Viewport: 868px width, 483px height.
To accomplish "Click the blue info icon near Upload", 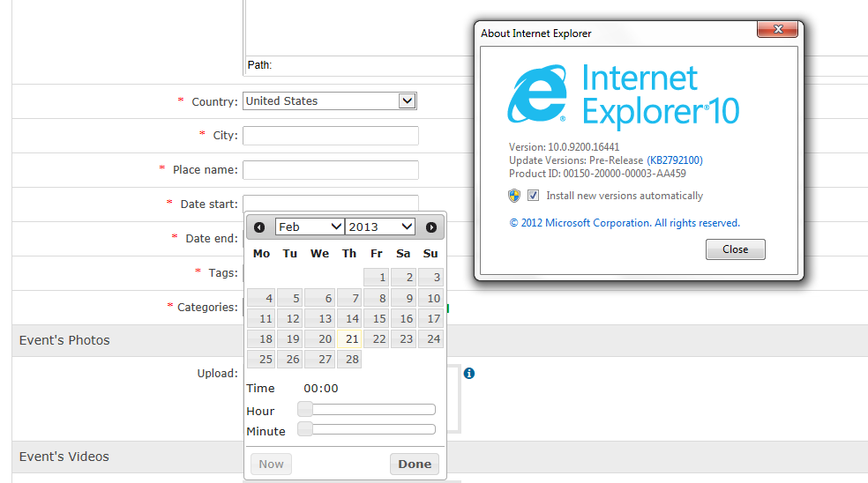I will pos(469,374).
